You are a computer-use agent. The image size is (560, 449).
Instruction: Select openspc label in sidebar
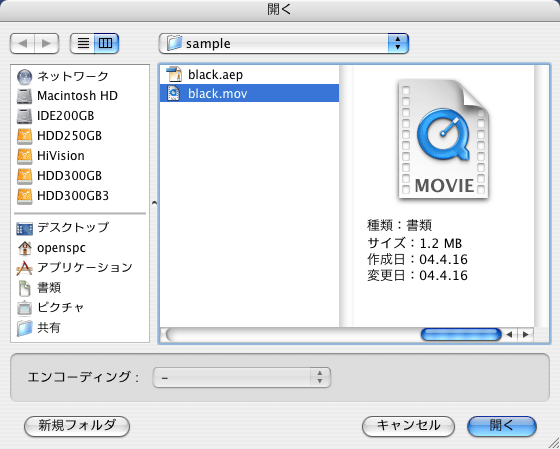(x=61, y=248)
